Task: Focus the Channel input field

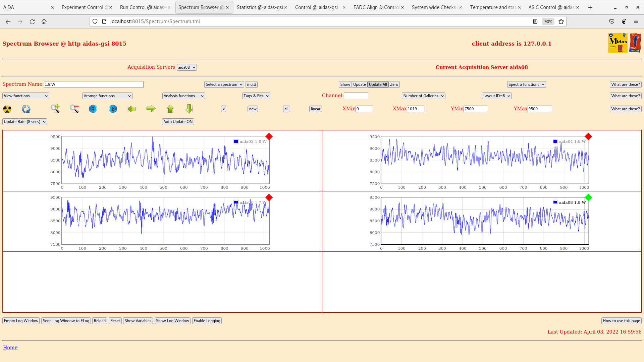Action: 356,96
